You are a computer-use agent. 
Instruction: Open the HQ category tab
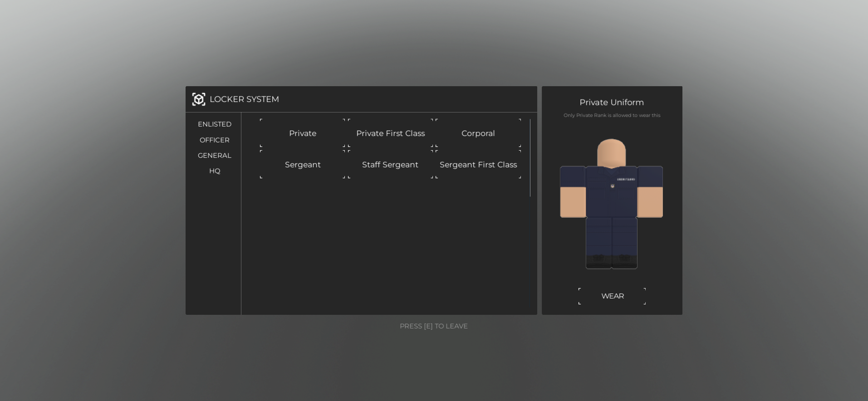click(215, 171)
